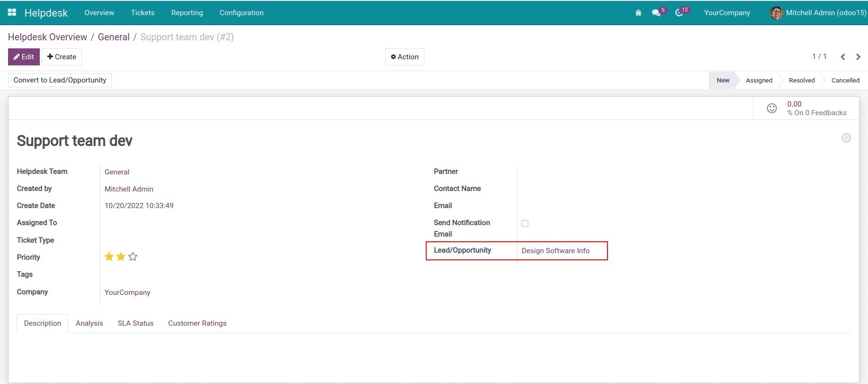Click the smiley feedback rating icon
The image size is (868, 384).
772,109
